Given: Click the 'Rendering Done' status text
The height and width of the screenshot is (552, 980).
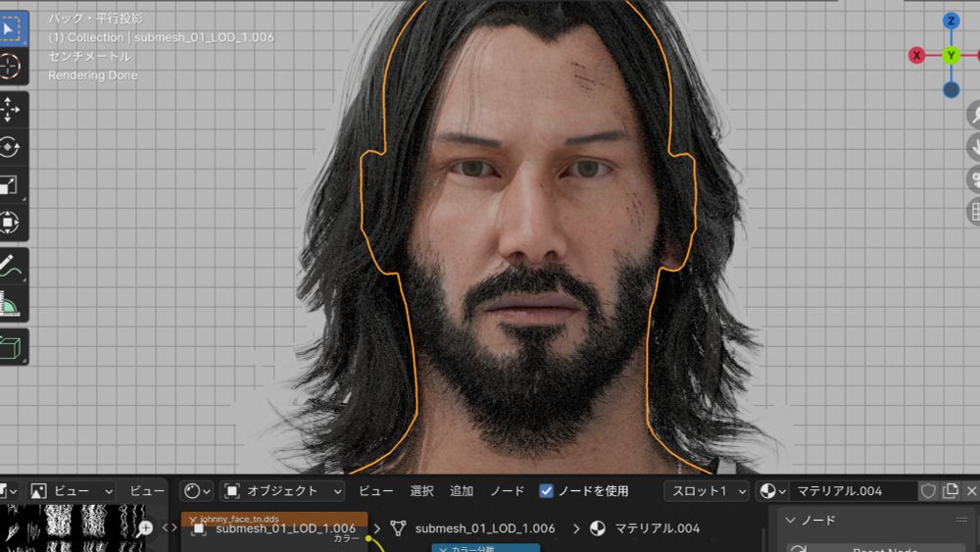Looking at the screenshot, I should coord(93,75).
